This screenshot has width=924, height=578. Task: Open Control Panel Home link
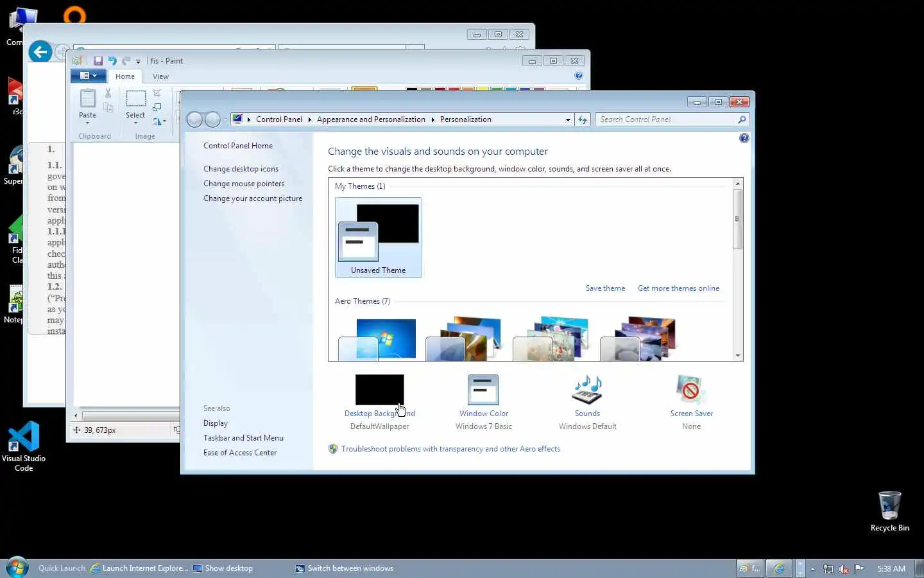click(x=238, y=146)
